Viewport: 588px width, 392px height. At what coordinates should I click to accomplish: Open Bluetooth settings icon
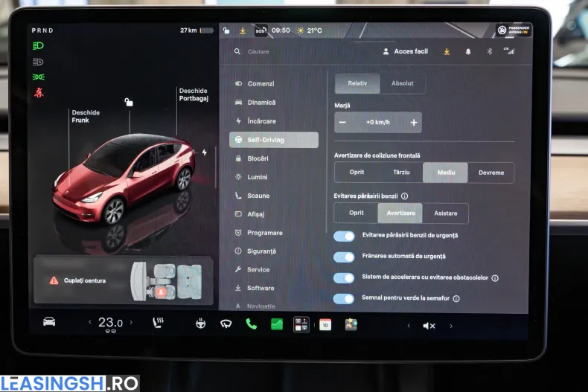(489, 51)
